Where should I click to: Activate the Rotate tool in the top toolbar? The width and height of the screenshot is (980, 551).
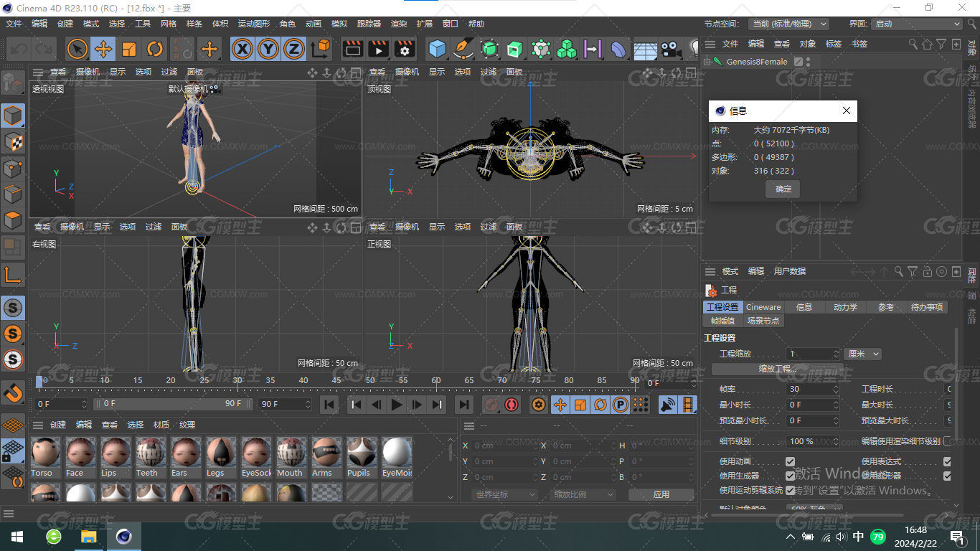click(155, 49)
